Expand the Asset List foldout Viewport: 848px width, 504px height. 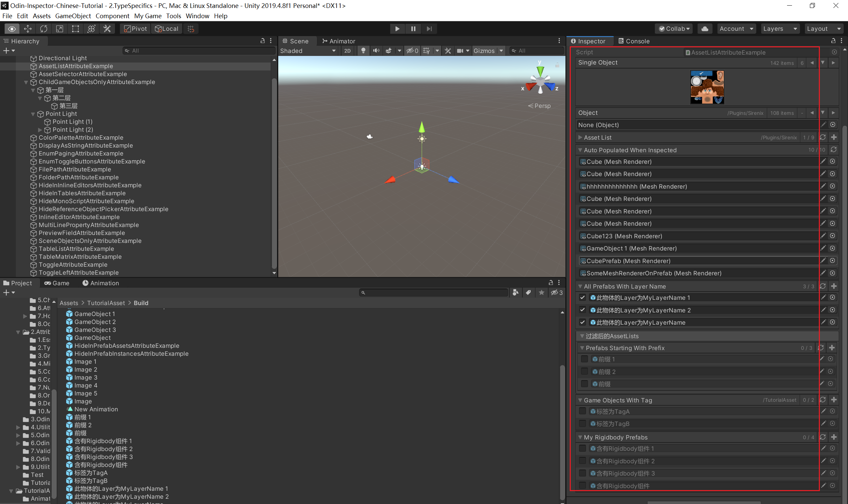pos(580,137)
